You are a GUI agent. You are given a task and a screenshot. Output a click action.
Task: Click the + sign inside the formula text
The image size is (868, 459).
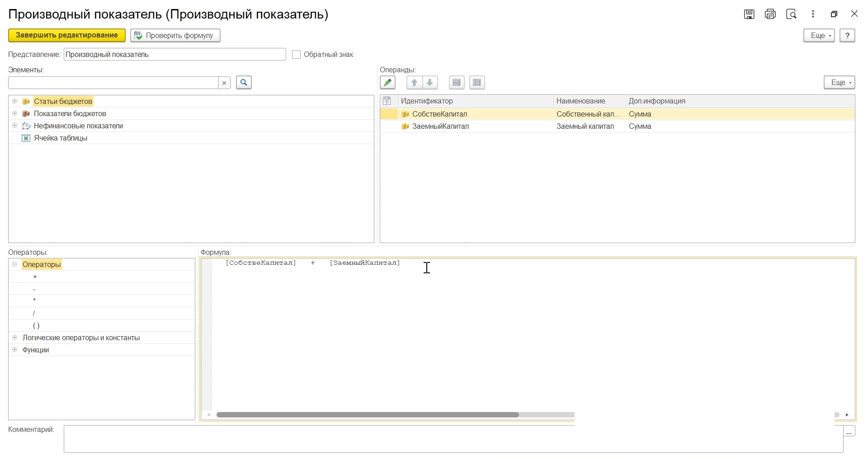pos(313,263)
